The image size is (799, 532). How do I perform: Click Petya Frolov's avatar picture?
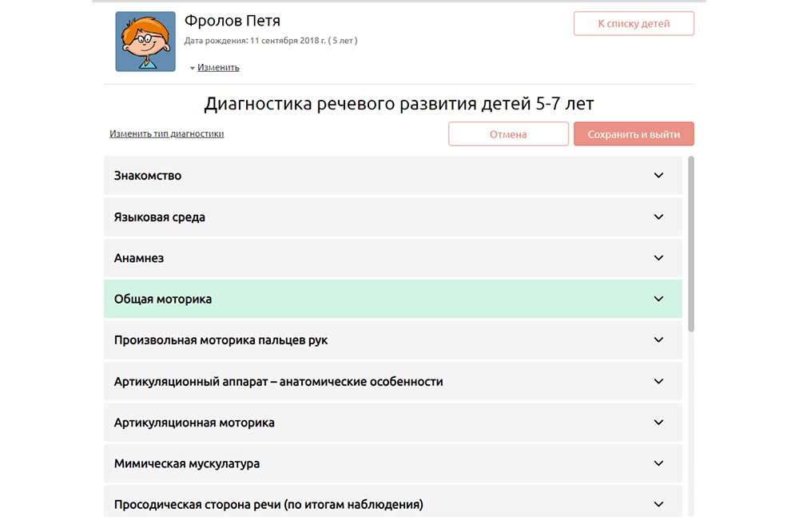145,42
